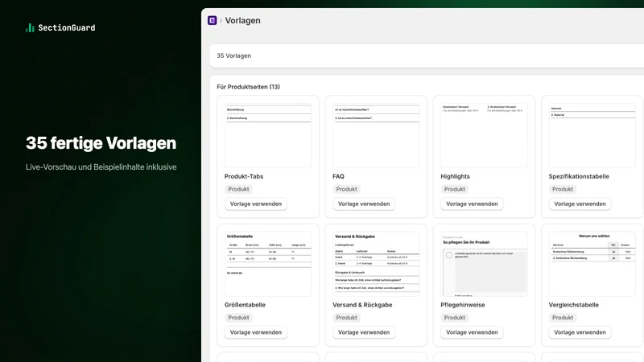Click the 35 Vorlagen filter bar

click(x=427, y=56)
